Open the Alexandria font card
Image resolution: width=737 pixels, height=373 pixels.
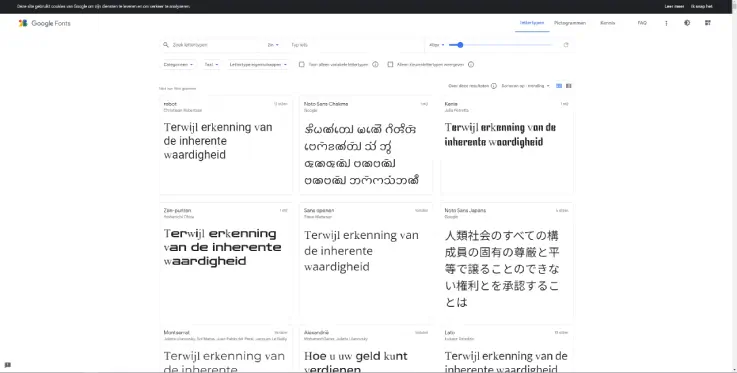[x=366, y=349]
